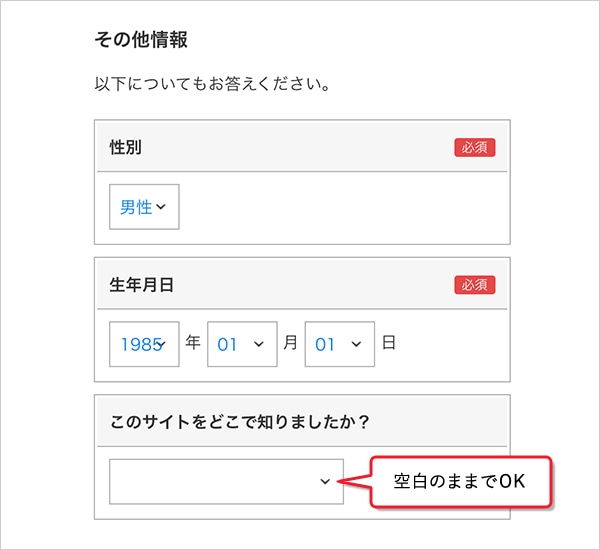Click the 空白のままでOK callout bubble

[461, 481]
